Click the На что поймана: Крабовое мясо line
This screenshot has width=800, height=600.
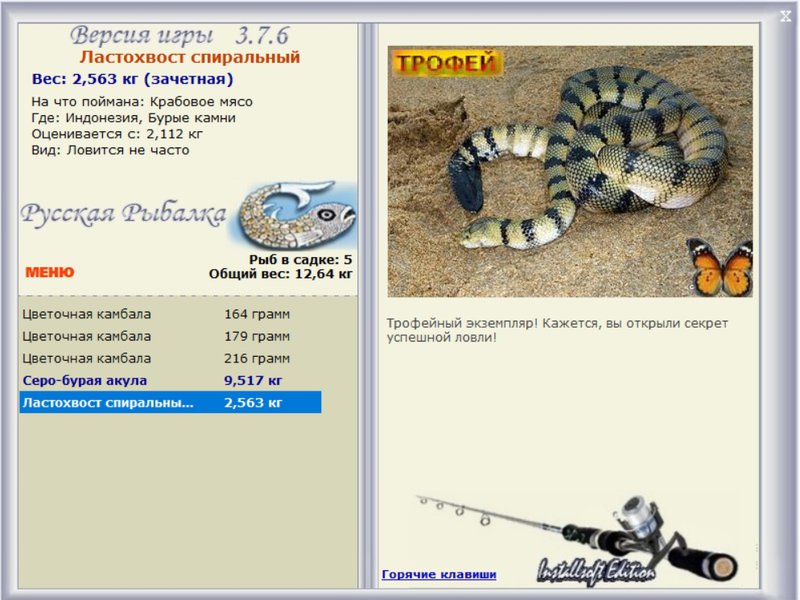click(142, 102)
